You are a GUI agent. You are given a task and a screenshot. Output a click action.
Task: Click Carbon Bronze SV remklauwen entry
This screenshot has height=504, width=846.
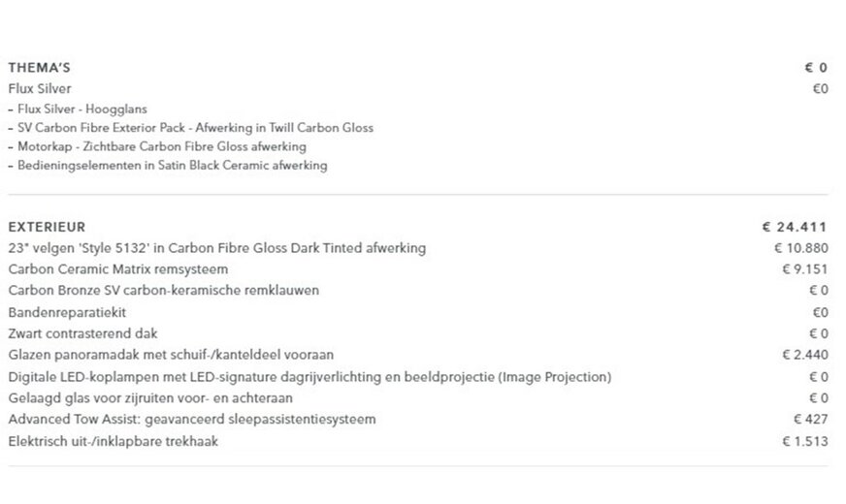point(163,291)
